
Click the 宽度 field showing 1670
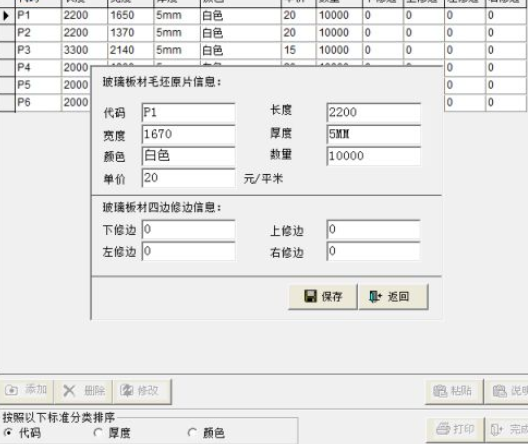click(189, 134)
